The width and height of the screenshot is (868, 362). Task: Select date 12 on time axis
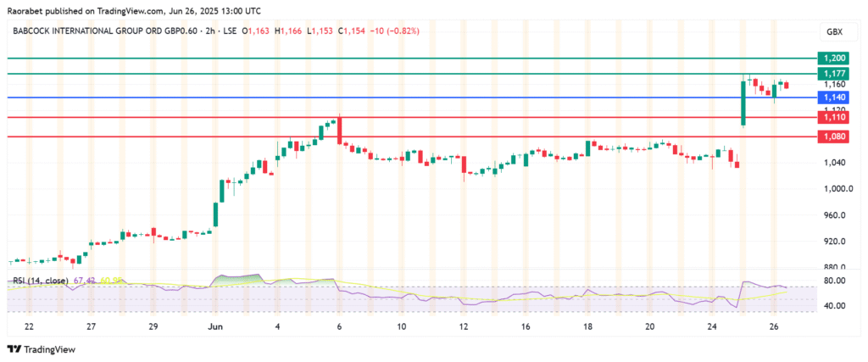464,326
